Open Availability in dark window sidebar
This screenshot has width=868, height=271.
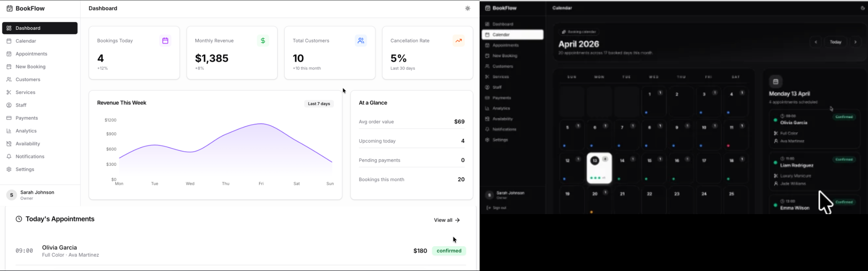[513, 119]
